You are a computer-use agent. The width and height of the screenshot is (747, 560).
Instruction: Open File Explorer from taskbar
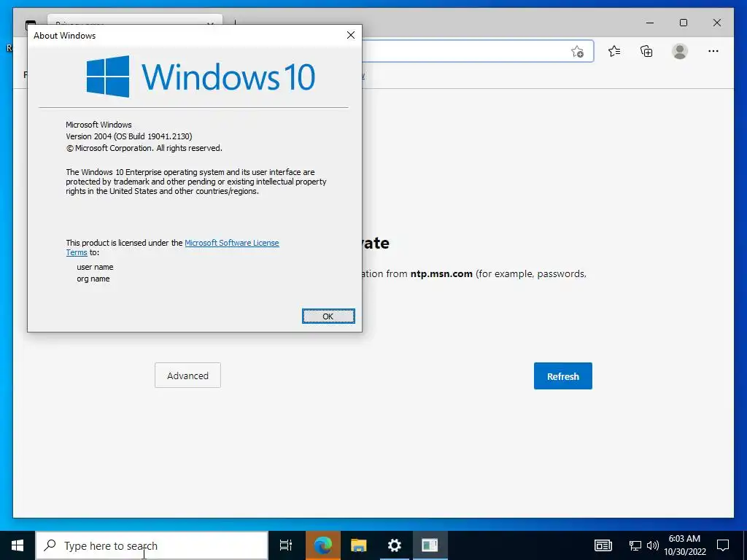358,545
